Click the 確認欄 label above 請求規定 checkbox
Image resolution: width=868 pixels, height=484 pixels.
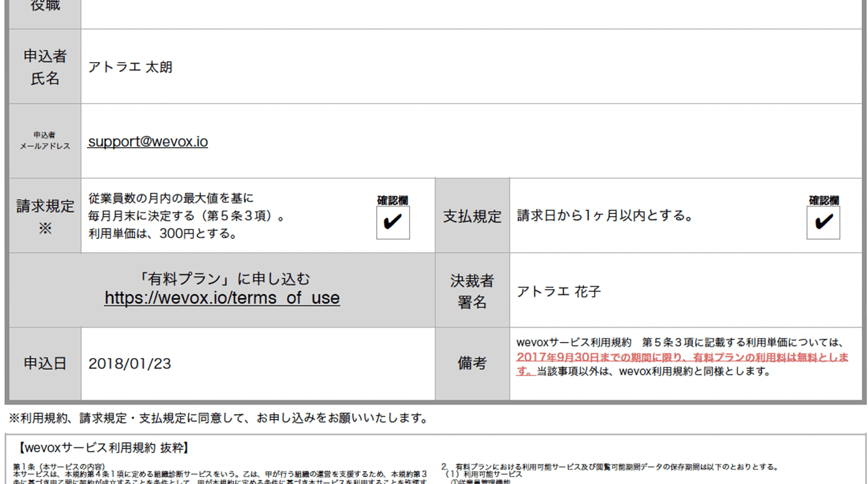[x=392, y=200]
